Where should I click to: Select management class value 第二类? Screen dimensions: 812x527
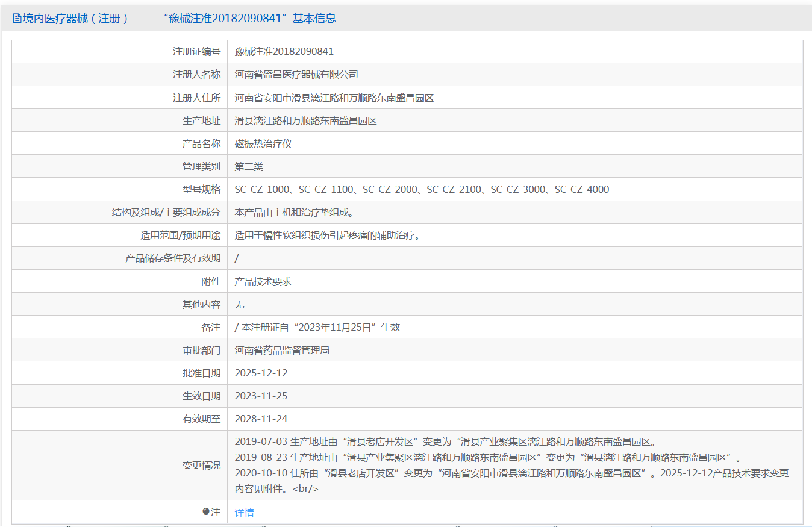coord(249,166)
